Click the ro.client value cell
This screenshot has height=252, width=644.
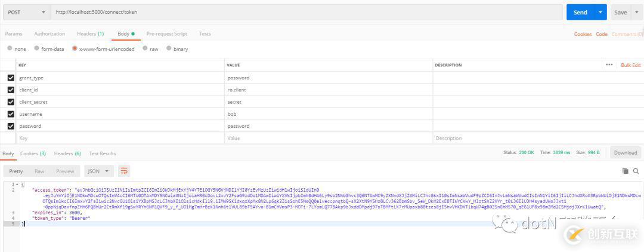(329, 90)
